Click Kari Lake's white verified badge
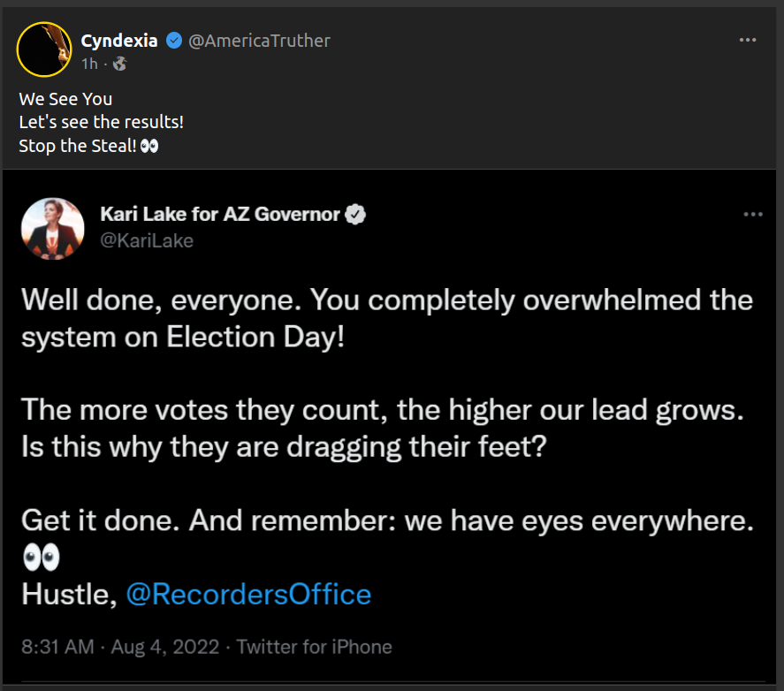The width and height of the screenshot is (784, 691). point(355,214)
